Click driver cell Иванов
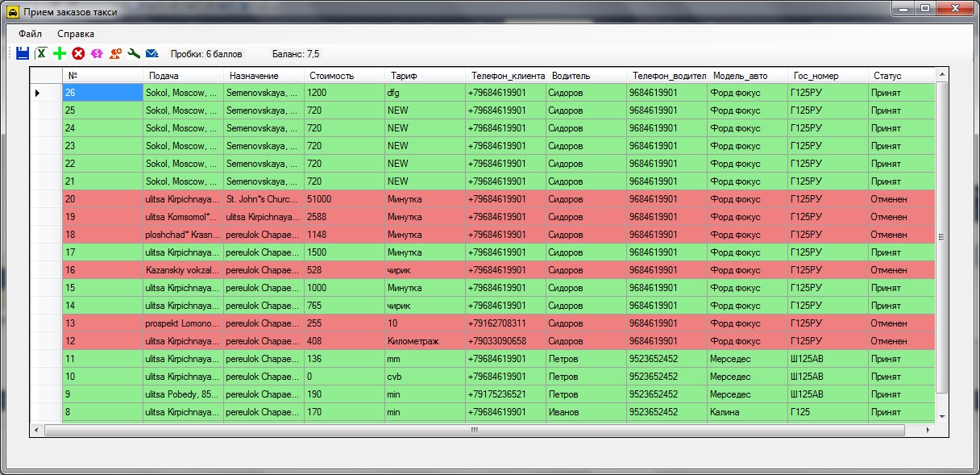 point(586,412)
